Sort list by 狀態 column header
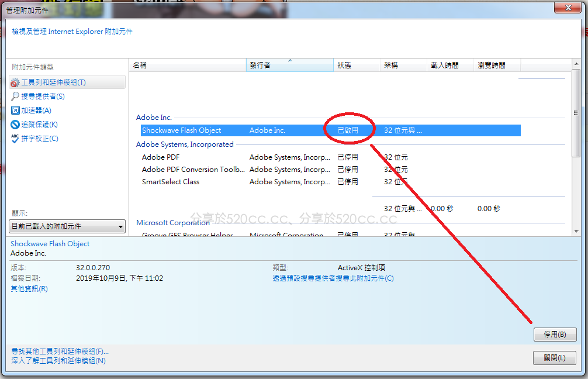This screenshot has height=379, width=588. click(357, 66)
